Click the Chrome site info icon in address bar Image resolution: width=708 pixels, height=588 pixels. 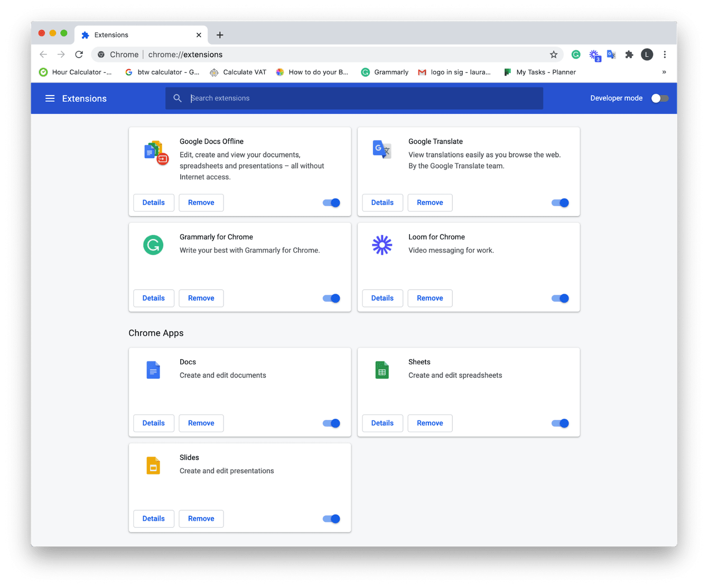(101, 54)
